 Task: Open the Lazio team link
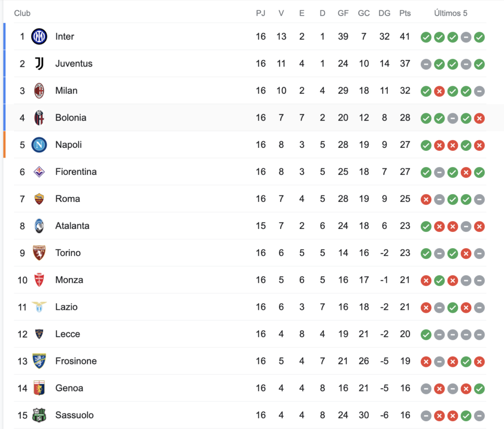click(x=66, y=307)
